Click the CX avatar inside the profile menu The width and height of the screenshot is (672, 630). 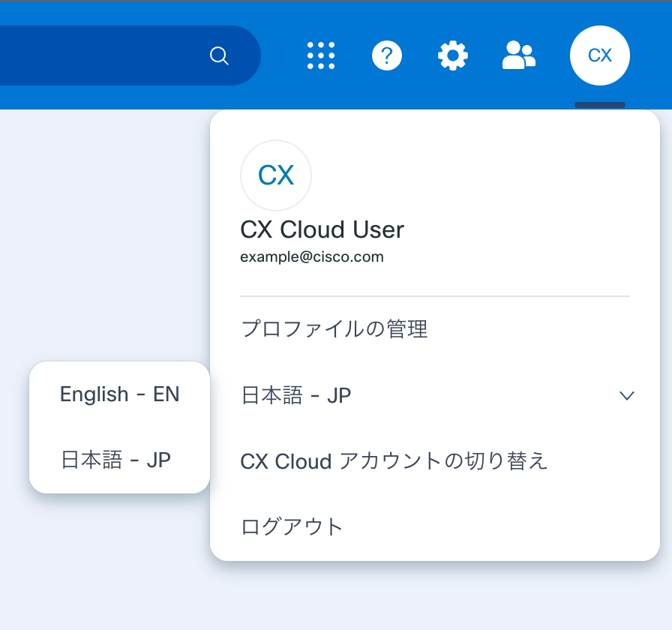(275, 175)
